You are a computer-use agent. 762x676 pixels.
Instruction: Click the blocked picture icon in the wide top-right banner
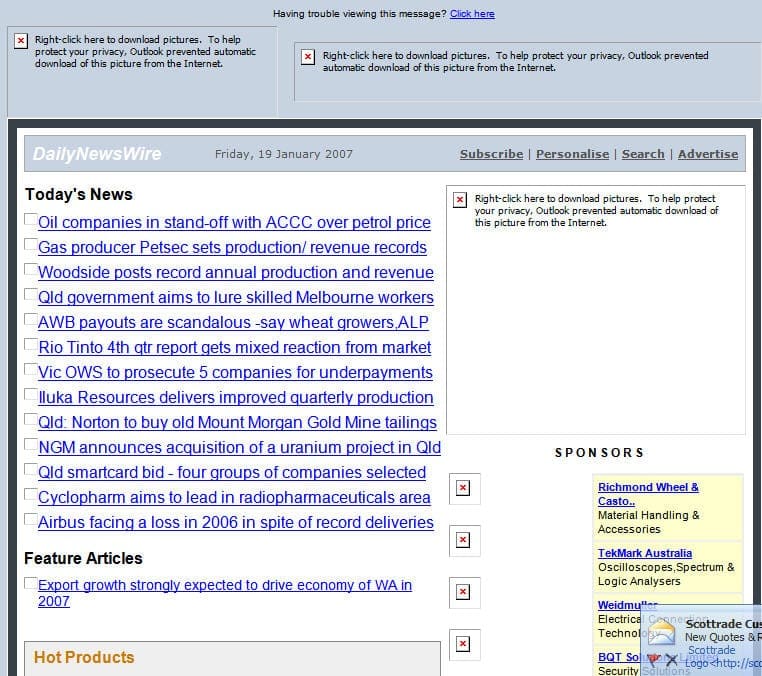pos(308,57)
